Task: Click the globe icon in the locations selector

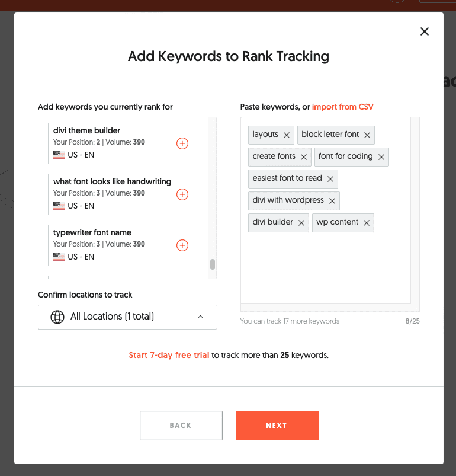Action: tap(57, 317)
